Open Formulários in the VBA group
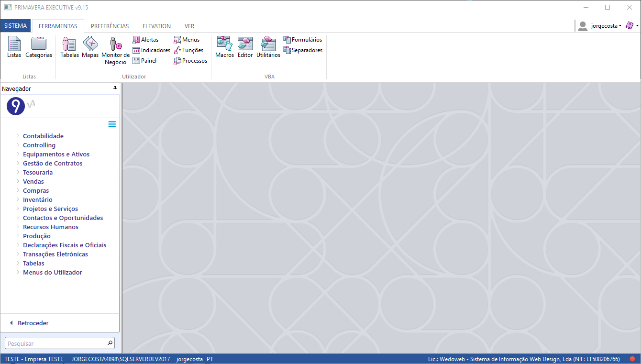The width and height of the screenshot is (641, 364). (303, 40)
